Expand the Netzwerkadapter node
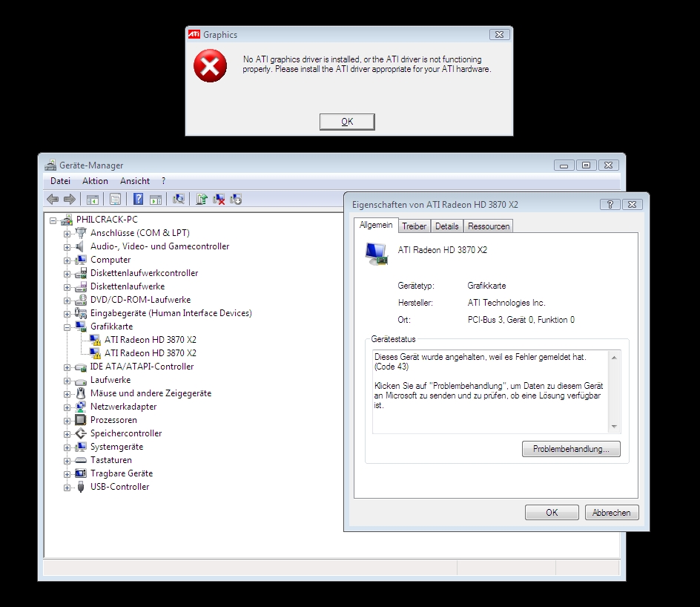700x607 pixels. coord(67,407)
